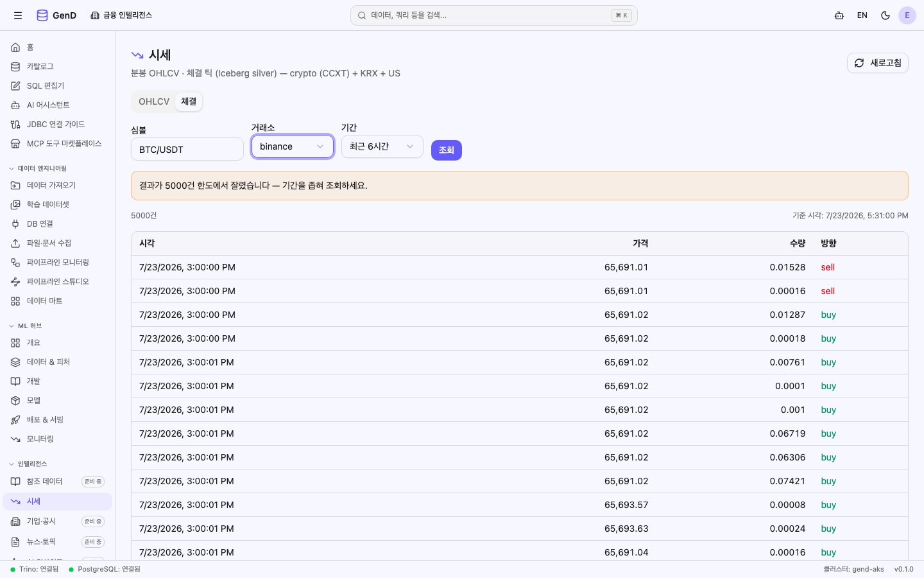
Task: Open the 뉴스·토픽 document icon
Action: [x=15, y=542]
